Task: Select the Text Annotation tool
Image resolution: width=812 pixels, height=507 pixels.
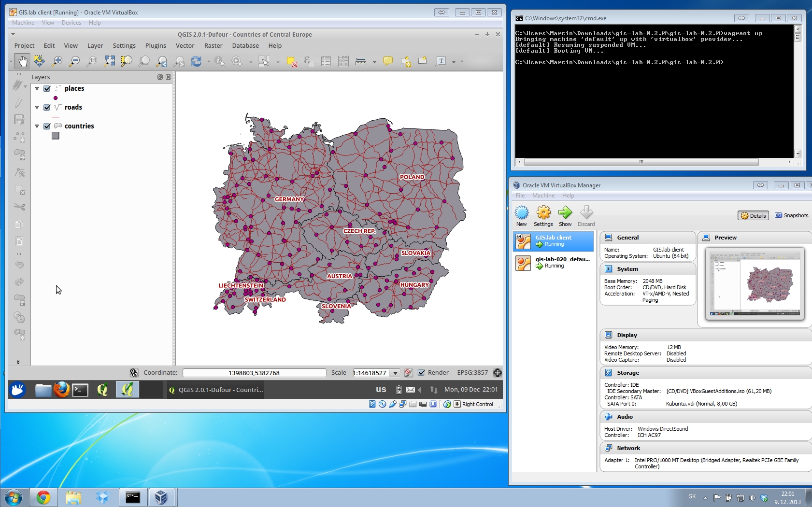Action: pos(441,61)
